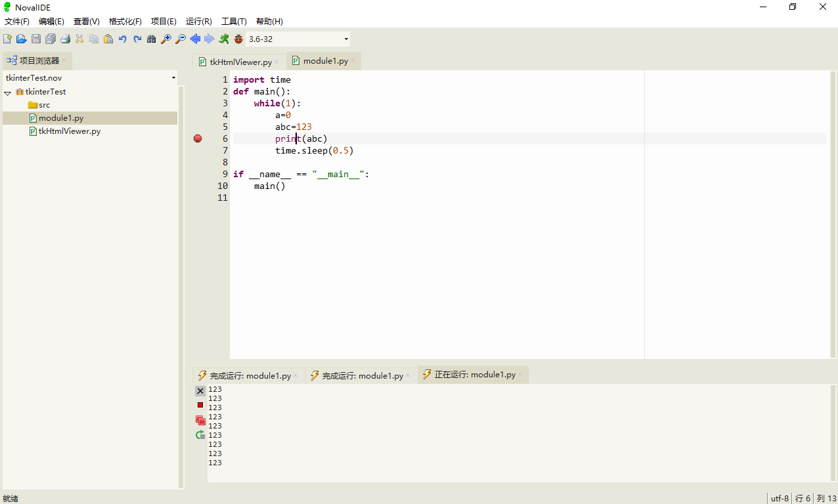
Task: Select the module1.py editor tab
Action: [324, 61]
